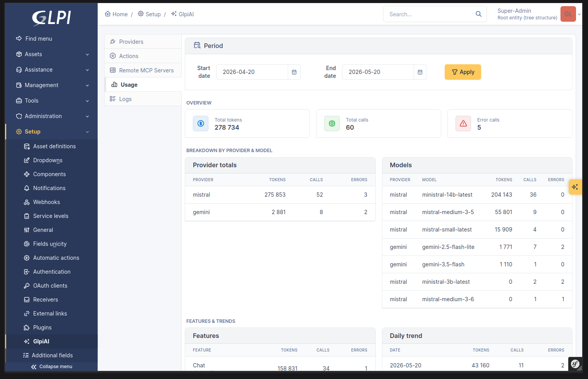Open the Home breadcrumb link
The height and width of the screenshot is (379, 588).
116,14
